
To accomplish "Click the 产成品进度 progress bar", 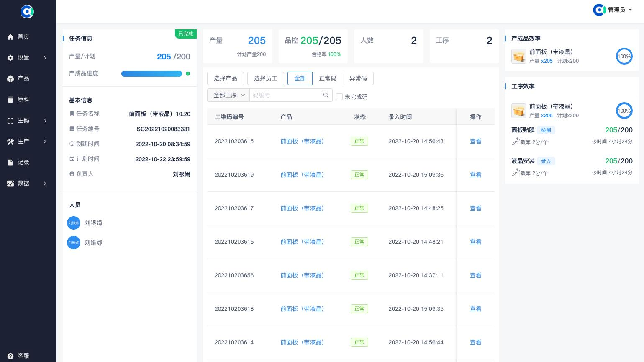I will 151,74.
